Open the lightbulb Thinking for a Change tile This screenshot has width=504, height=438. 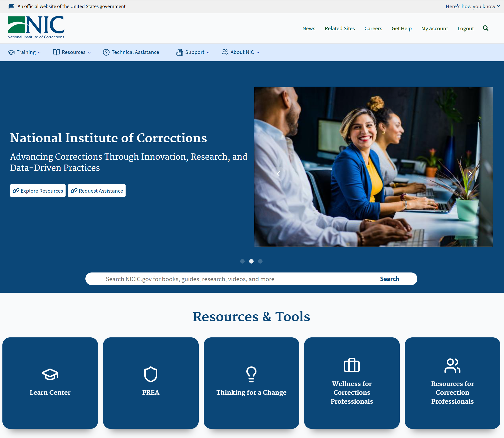click(251, 383)
